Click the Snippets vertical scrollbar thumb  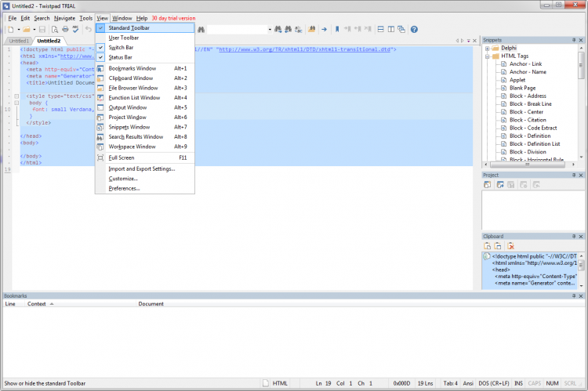click(x=581, y=65)
